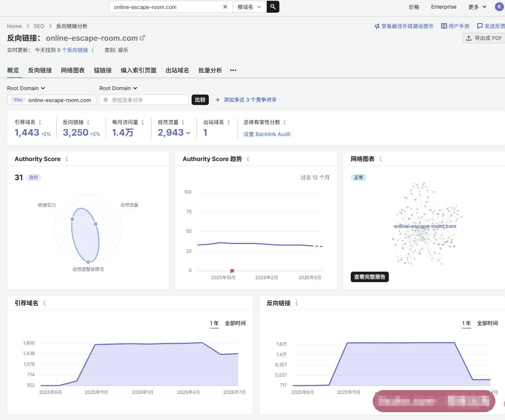505x420 pixels.
Task: Click info icon beside Authority Score title
Action: tap(67, 159)
